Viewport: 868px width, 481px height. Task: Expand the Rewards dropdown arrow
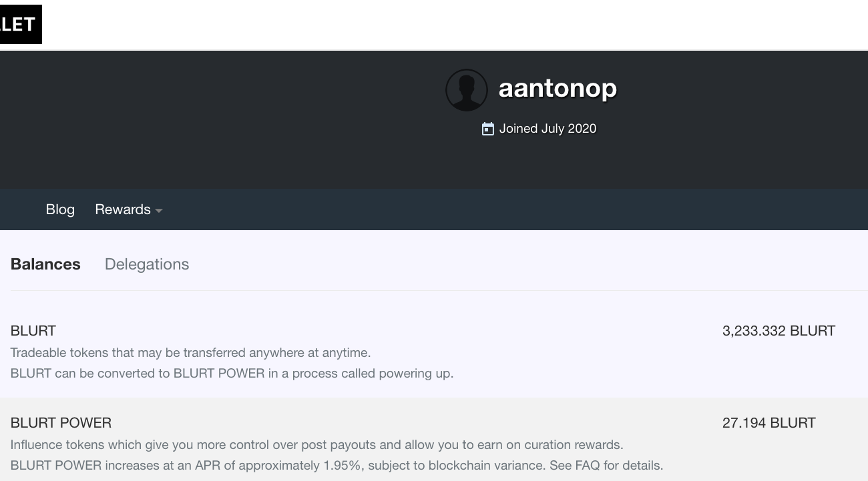159,211
